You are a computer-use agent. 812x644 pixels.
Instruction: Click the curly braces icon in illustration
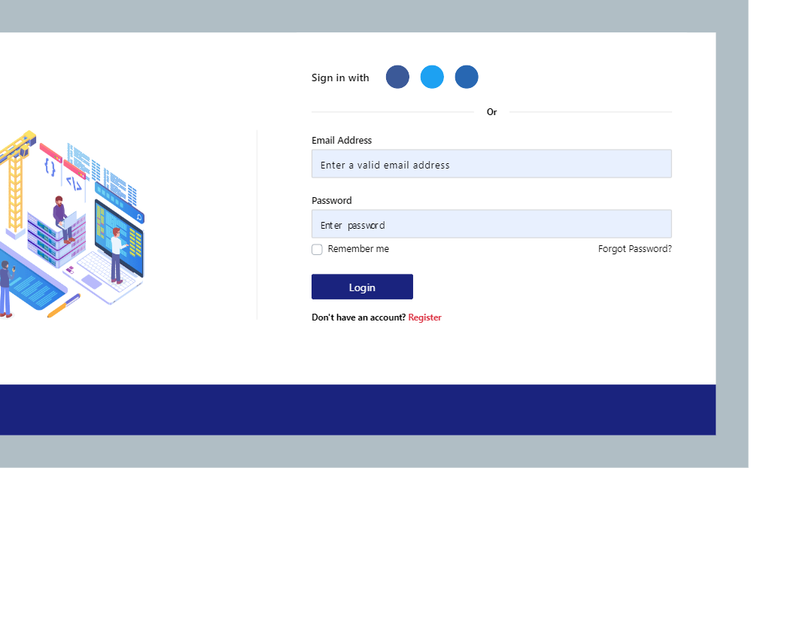coord(50,166)
